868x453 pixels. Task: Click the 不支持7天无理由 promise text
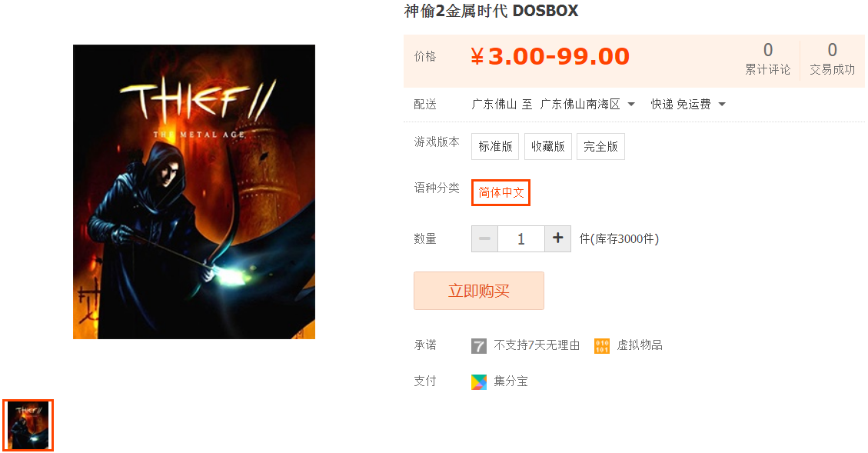(537, 345)
